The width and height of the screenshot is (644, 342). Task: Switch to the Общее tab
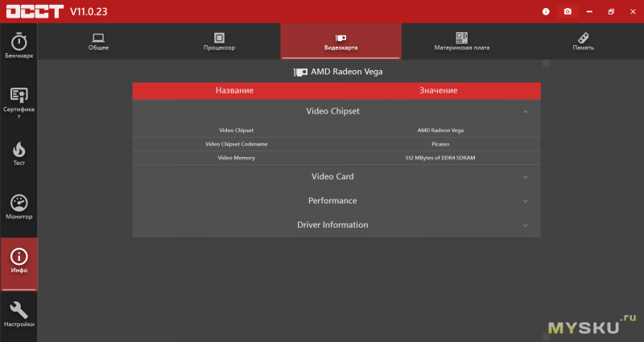click(x=98, y=42)
